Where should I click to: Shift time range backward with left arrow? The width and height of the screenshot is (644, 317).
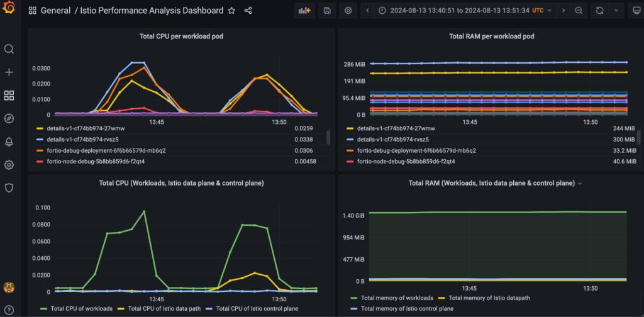click(367, 11)
